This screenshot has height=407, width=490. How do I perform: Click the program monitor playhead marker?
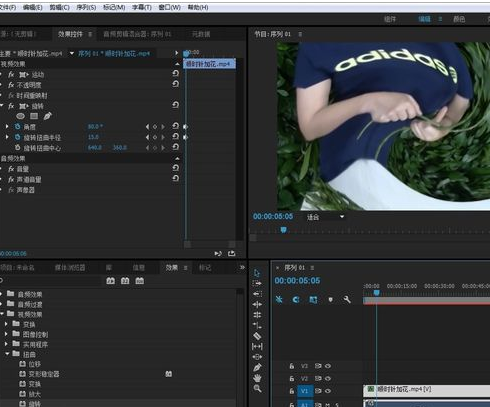[x=283, y=230]
